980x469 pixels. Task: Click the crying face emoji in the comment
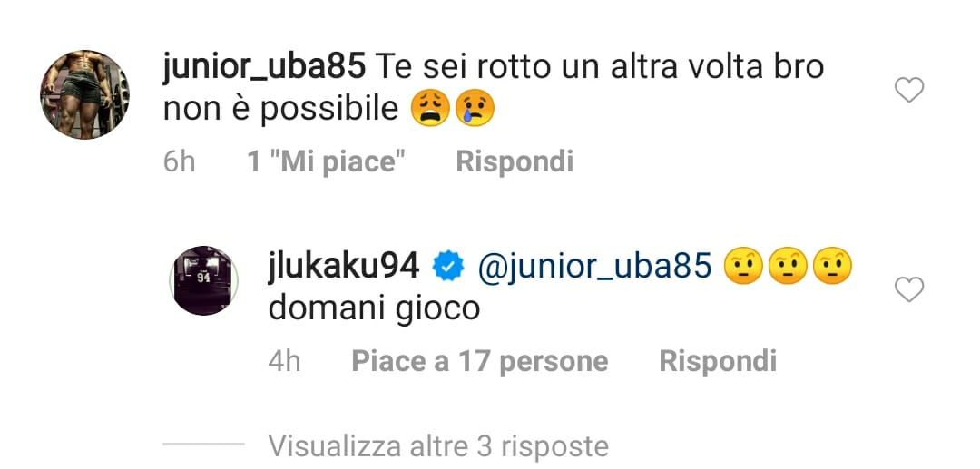coord(475,109)
